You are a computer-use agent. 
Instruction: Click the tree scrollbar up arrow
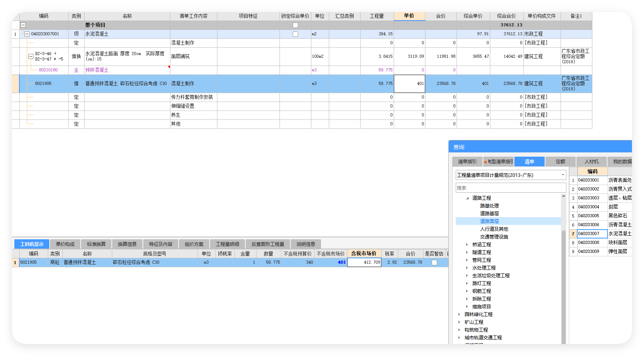tap(563, 196)
